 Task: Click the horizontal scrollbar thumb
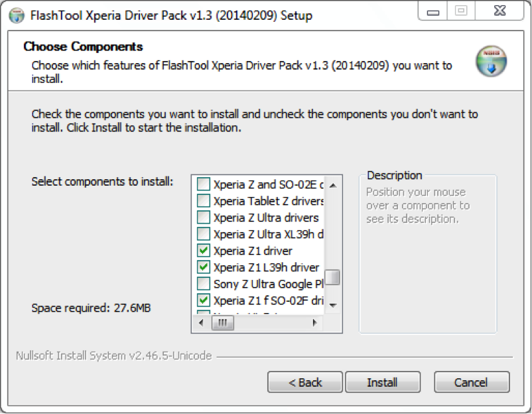point(223,322)
